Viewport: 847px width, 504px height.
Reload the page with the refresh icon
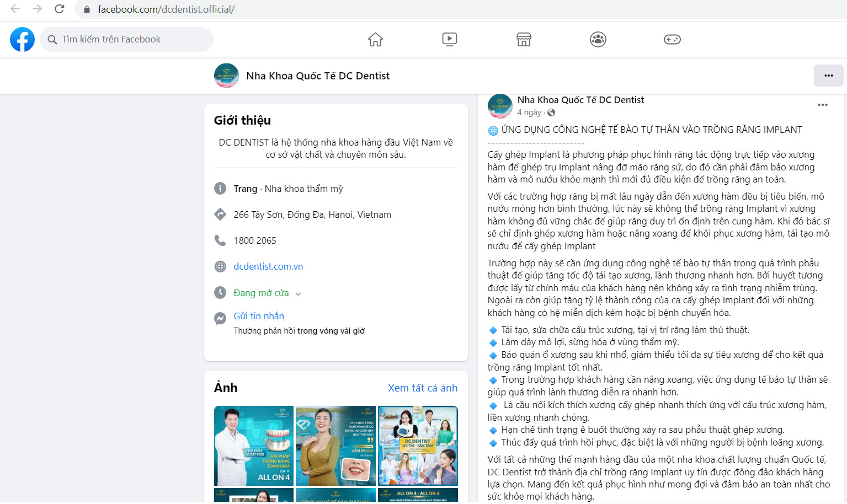pos(60,9)
